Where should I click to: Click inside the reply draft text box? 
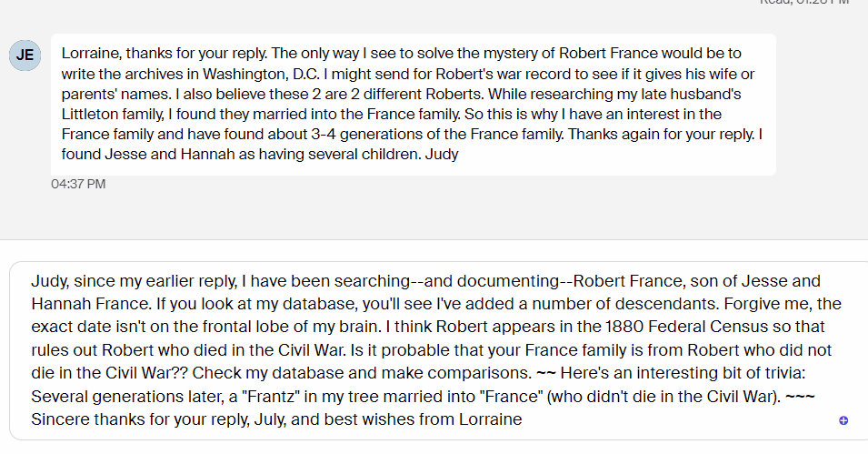(x=436, y=350)
